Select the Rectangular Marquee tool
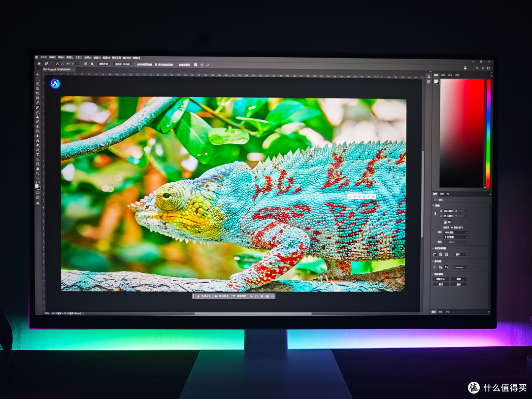The width and height of the screenshot is (532, 399). 37,79
